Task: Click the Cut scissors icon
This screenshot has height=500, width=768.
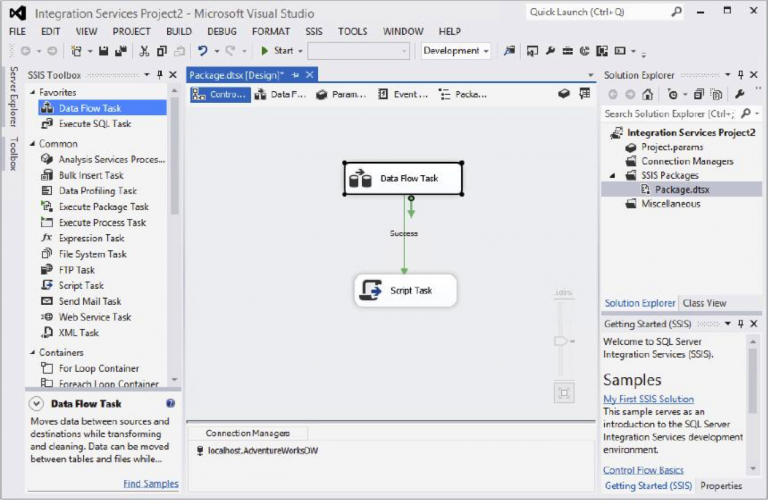Action: [x=144, y=51]
